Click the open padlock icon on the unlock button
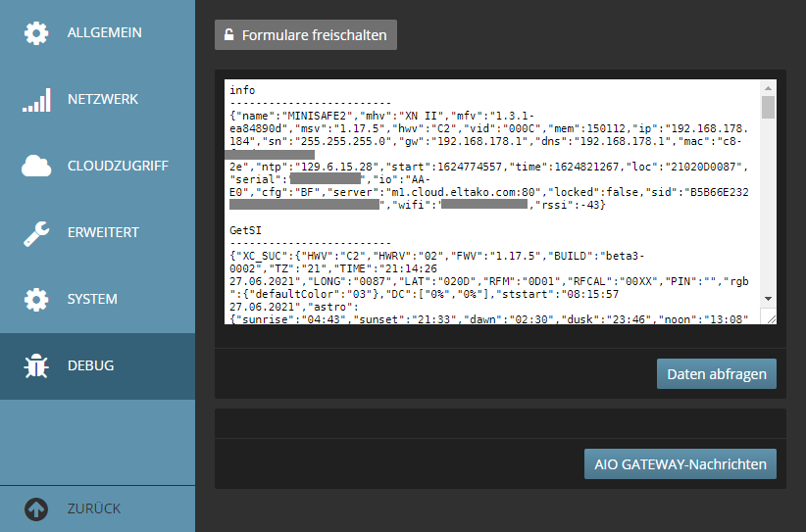806x532 pixels. click(229, 35)
